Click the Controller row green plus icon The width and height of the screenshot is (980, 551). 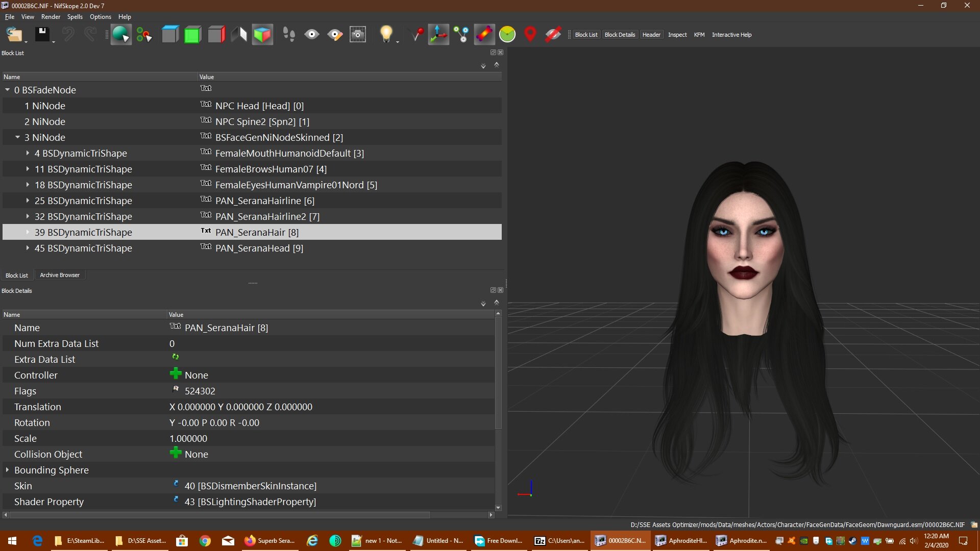click(x=176, y=373)
